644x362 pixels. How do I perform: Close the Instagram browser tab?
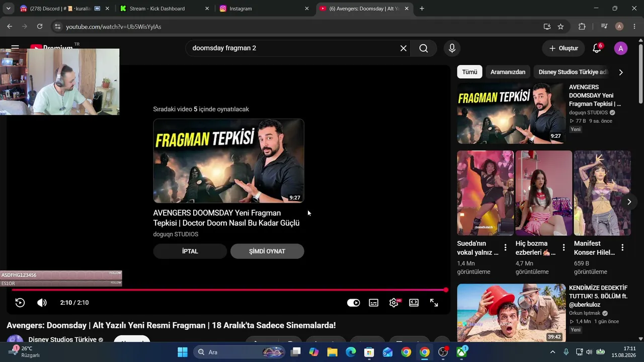click(x=307, y=9)
